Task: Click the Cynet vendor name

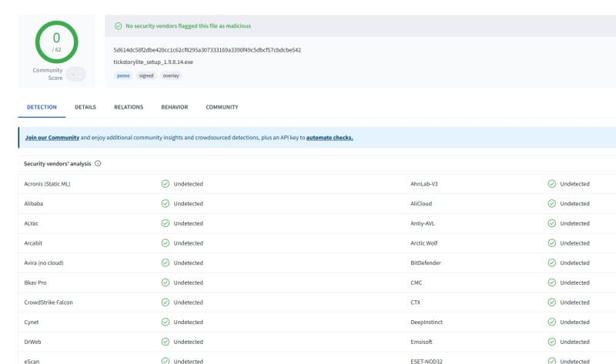Action: 31,322
